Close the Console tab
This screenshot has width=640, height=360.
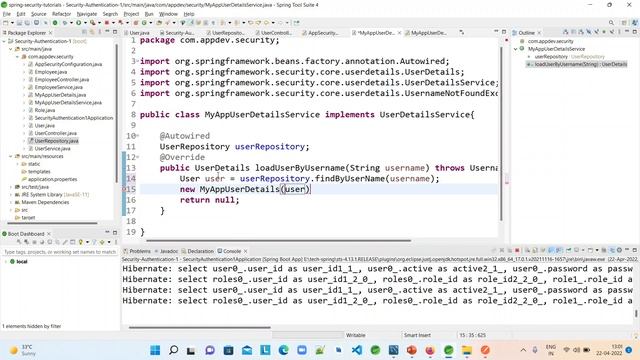(245, 251)
